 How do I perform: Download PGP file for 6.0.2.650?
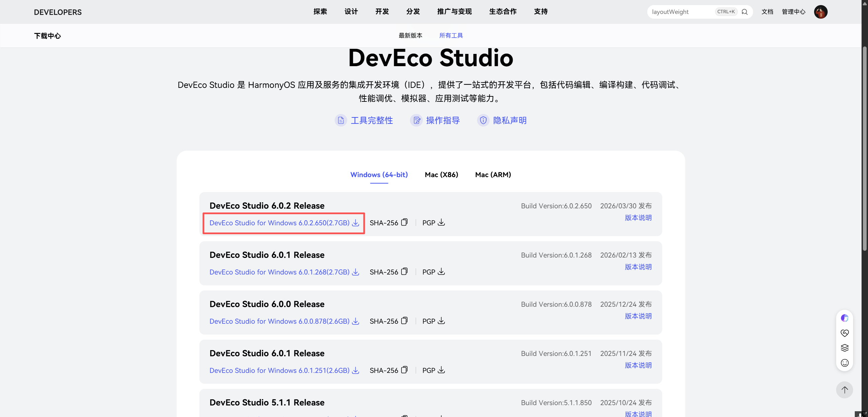click(441, 222)
